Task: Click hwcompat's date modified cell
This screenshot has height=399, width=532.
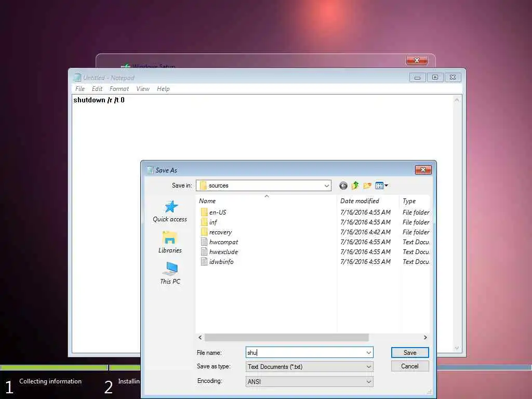Action: tap(365, 242)
